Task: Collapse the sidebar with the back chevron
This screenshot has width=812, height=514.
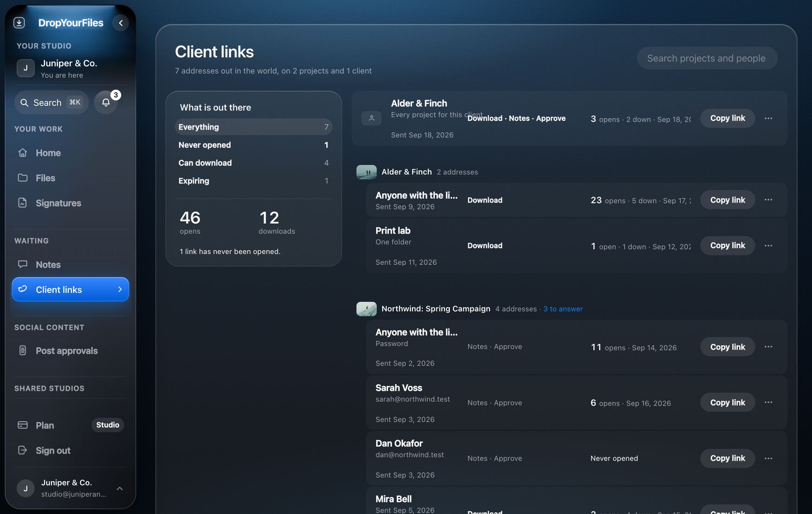Action: click(x=121, y=23)
